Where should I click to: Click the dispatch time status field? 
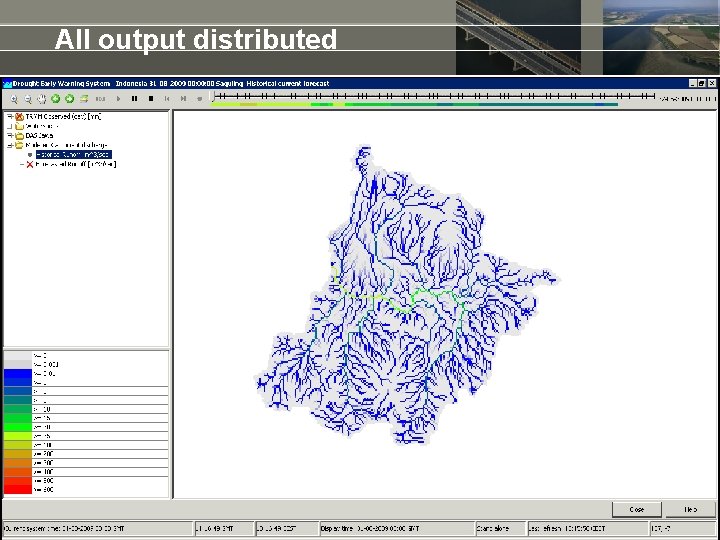(x=397, y=529)
